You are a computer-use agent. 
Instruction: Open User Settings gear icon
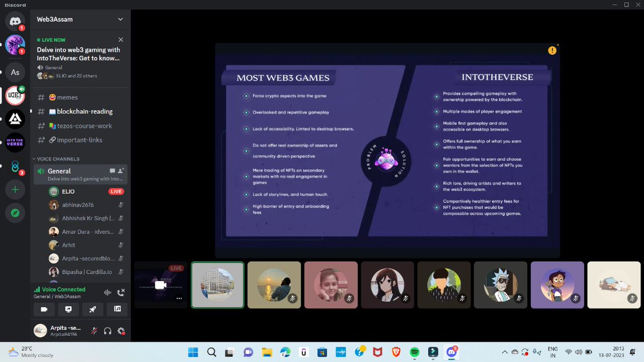coord(121,330)
